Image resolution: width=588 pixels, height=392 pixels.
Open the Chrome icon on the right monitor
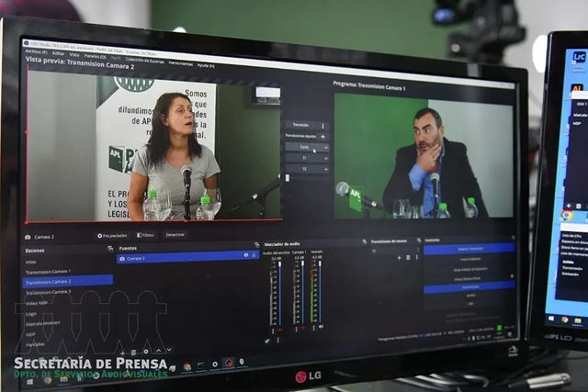tap(567, 216)
